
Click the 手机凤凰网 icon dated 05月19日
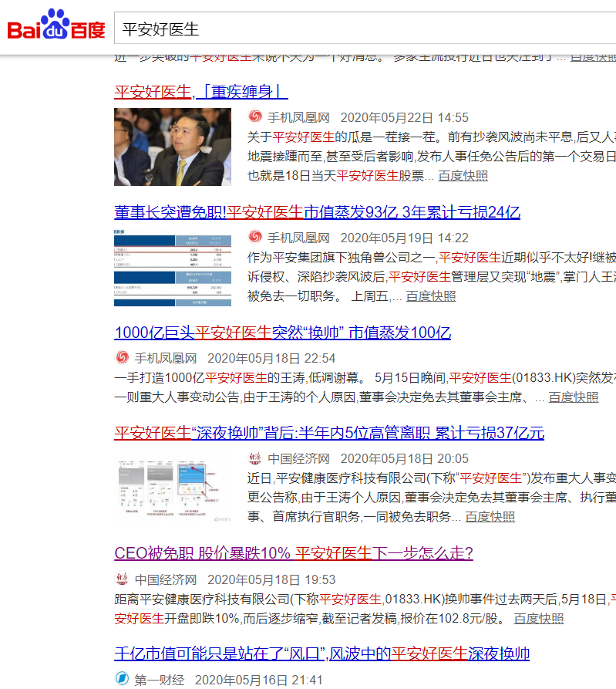click(255, 238)
